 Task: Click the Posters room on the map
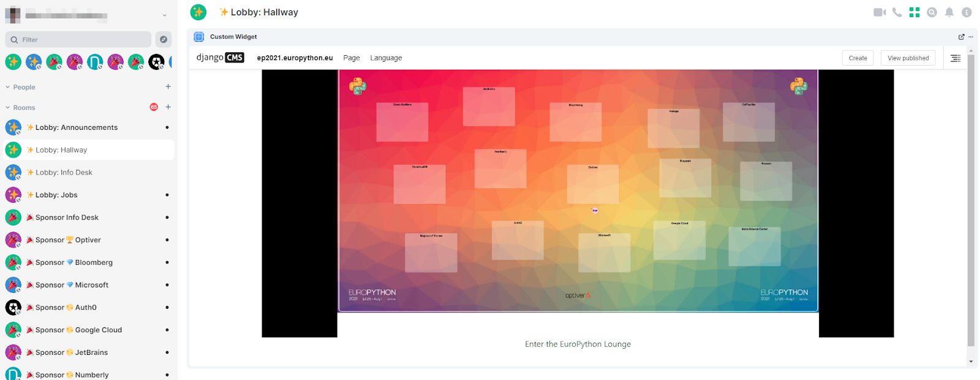click(x=766, y=181)
